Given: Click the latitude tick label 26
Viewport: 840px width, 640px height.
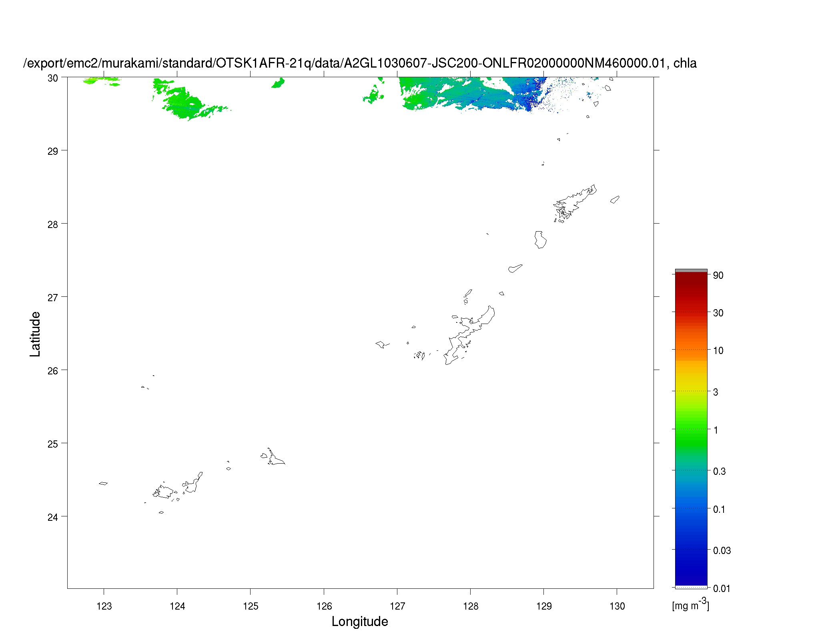Looking at the screenshot, I should 53,371.
